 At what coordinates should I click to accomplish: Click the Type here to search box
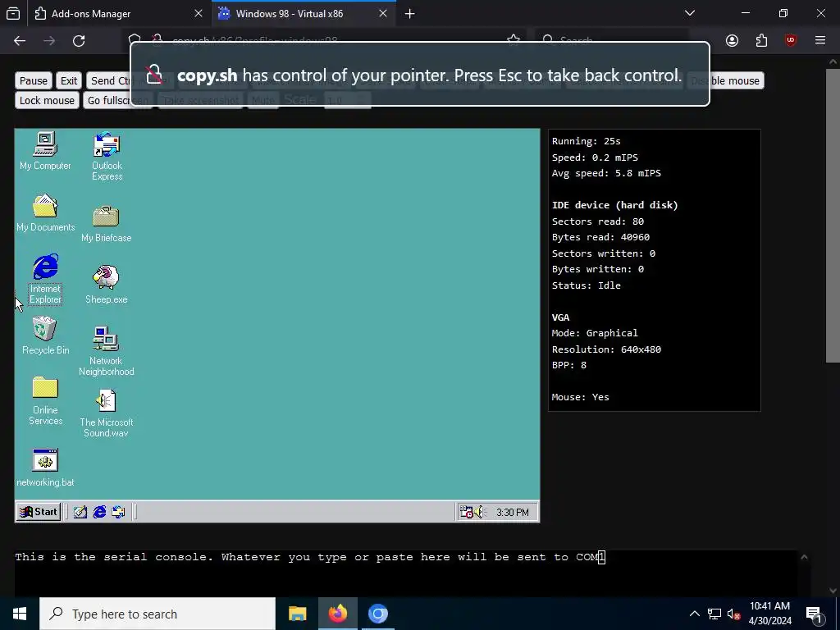(x=157, y=614)
